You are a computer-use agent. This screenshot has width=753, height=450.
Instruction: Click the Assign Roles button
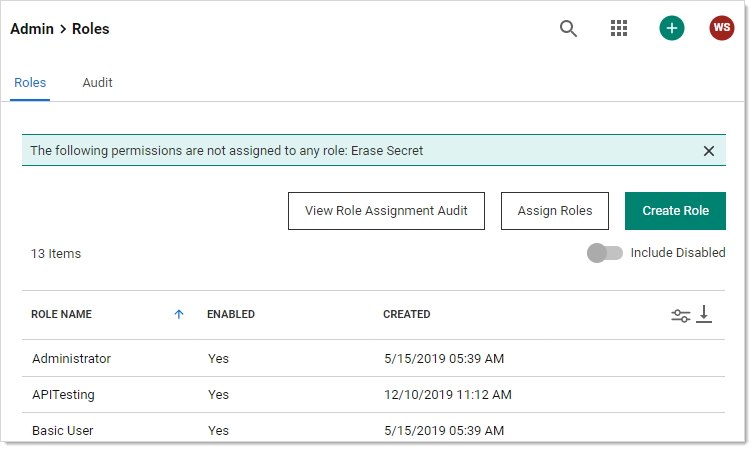(554, 211)
